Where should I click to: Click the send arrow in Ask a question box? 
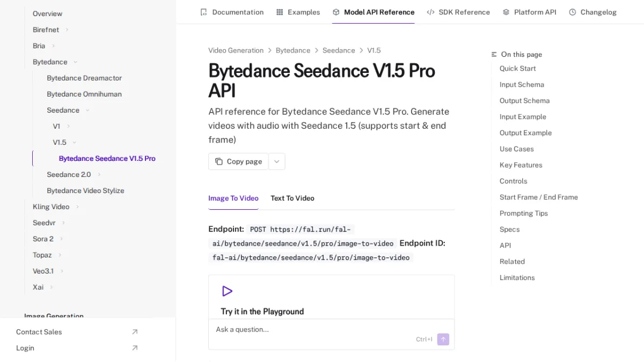443,339
